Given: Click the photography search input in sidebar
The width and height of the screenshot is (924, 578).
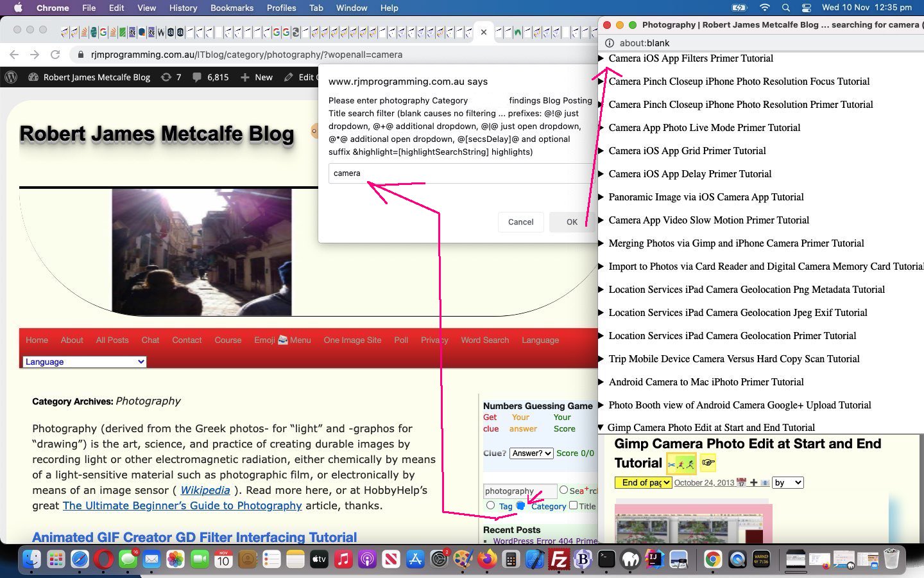Looking at the screenshot, I should tap(520, 491).
